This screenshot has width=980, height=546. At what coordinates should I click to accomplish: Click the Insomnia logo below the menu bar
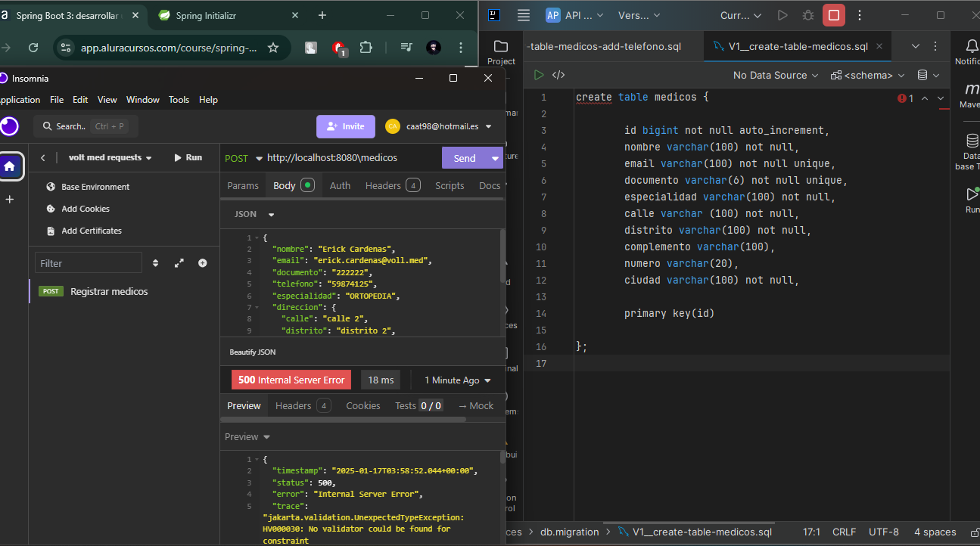pos(9,126)
